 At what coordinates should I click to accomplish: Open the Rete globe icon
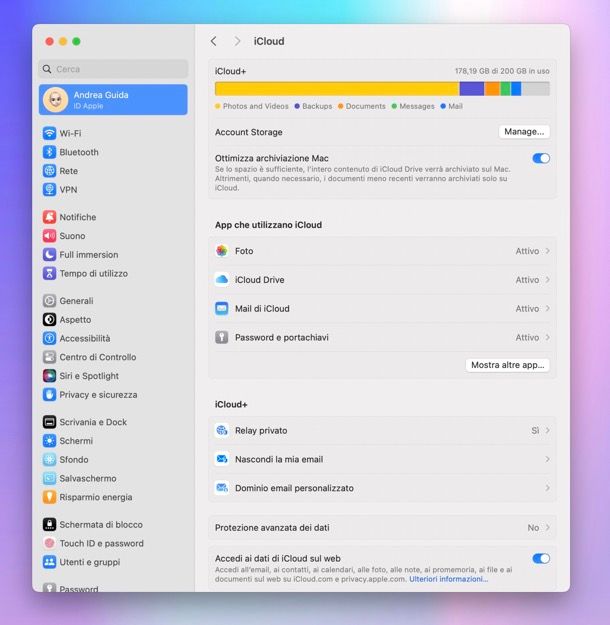point(49,171)
